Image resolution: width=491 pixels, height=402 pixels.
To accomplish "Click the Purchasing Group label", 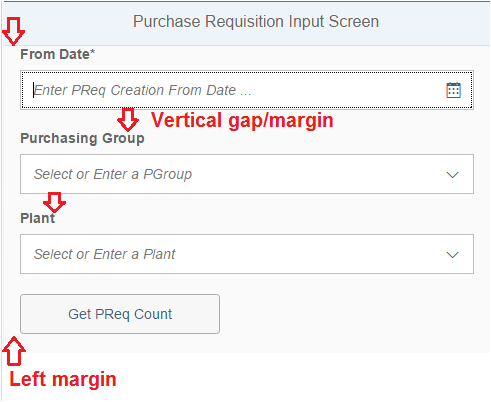I will tap(82, 138).
